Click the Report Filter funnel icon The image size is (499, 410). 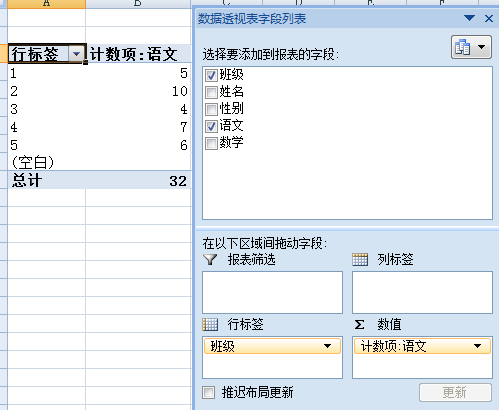click(x=210, y=259)
